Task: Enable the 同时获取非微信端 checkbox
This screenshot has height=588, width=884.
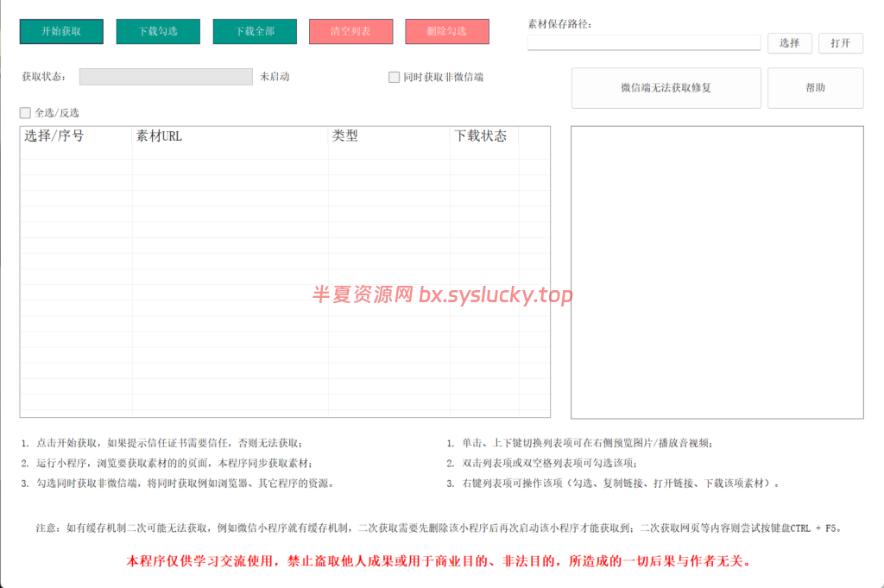Action: (394, 77)
